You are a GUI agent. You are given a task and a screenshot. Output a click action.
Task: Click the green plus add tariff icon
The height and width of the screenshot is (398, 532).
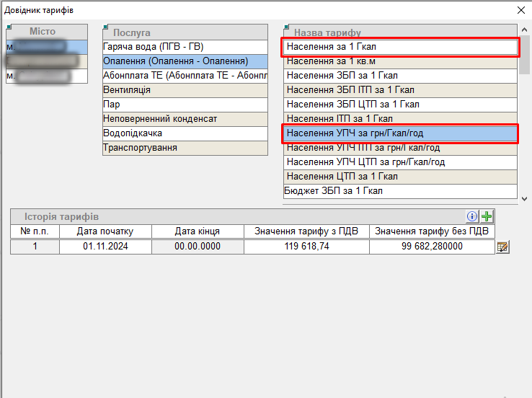(x=487, y=216)
